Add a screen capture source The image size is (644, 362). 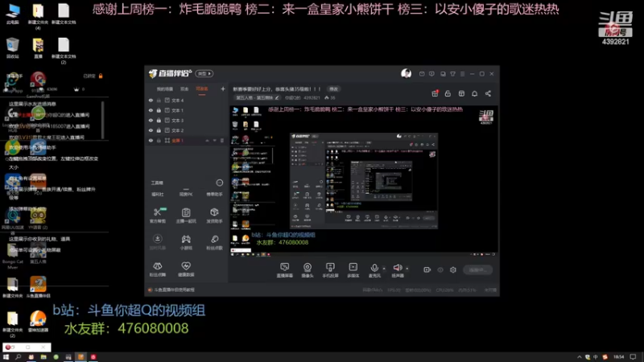coord(285,270)
